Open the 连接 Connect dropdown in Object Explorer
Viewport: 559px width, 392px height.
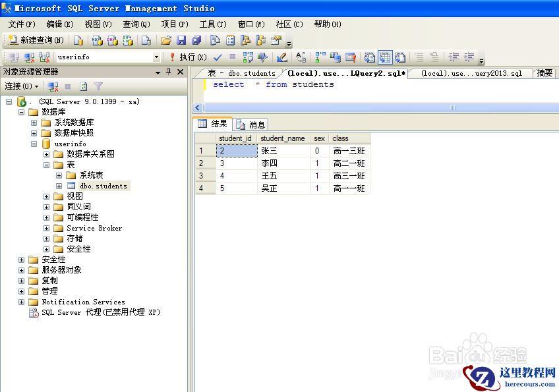(22, 86)
